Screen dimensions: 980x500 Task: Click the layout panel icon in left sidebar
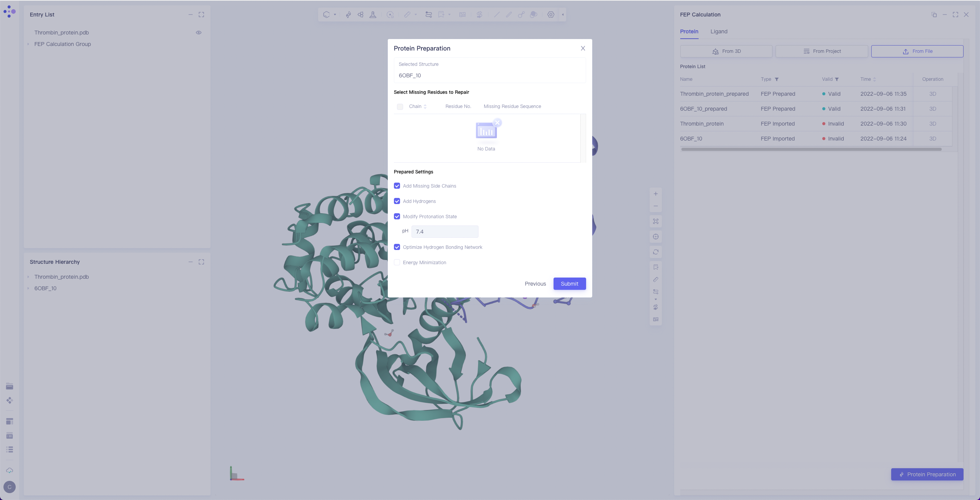10,422
